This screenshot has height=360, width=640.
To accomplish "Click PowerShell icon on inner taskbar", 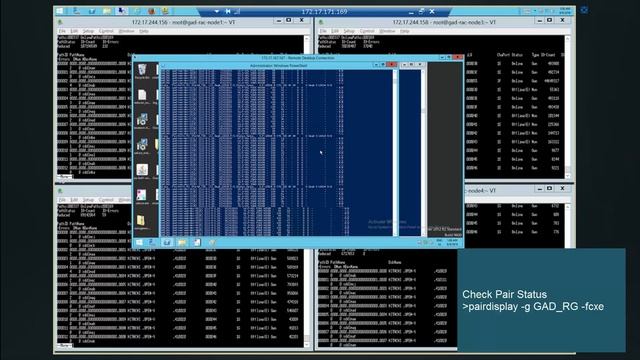I will [167, 242].
